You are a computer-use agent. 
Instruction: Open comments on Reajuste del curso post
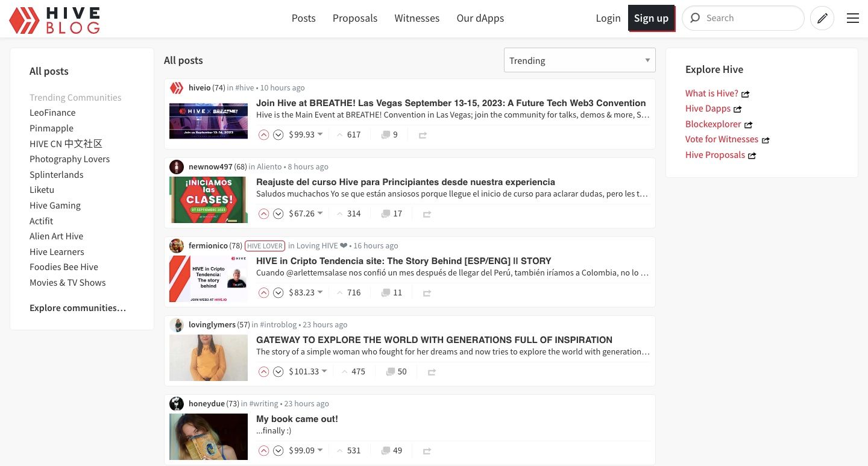click(x=392, y=213)
